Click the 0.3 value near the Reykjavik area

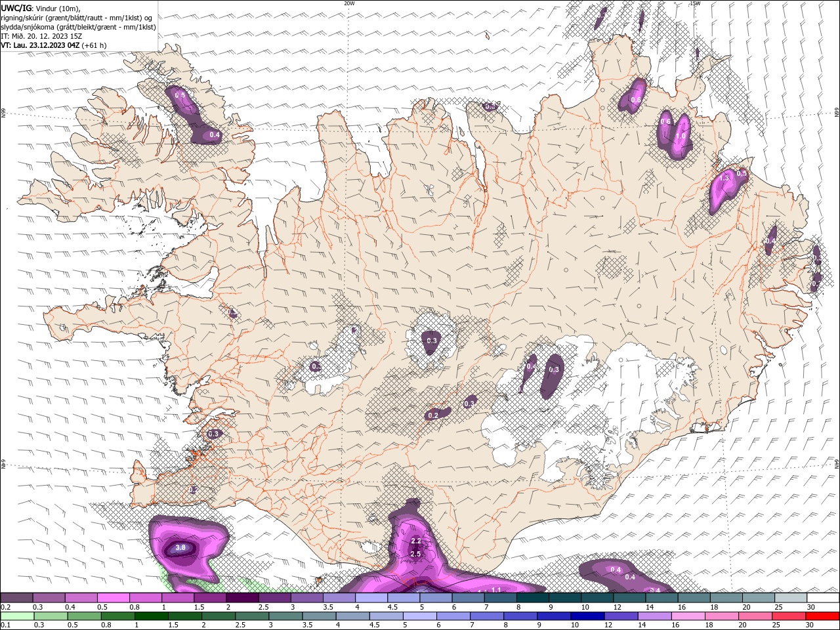213,434
